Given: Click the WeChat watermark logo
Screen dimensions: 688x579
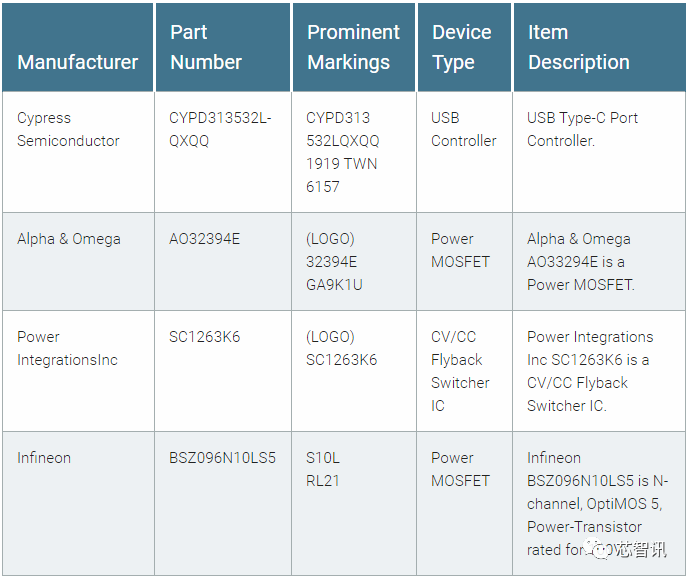Looking at the screenshot, I should tap(602, 549).
